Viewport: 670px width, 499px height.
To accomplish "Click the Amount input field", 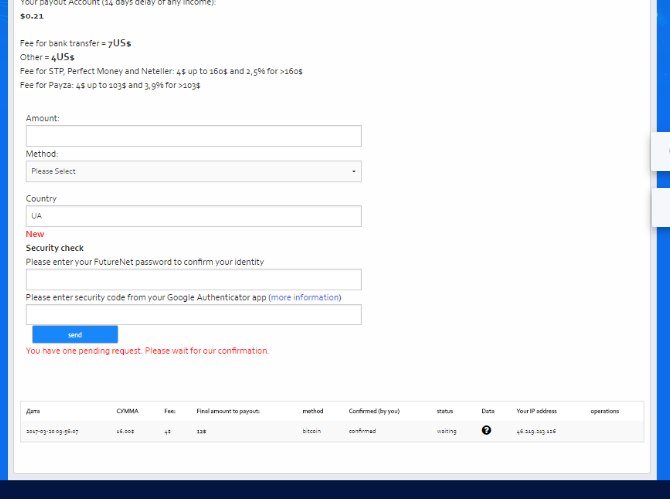I will click(193, 136).
